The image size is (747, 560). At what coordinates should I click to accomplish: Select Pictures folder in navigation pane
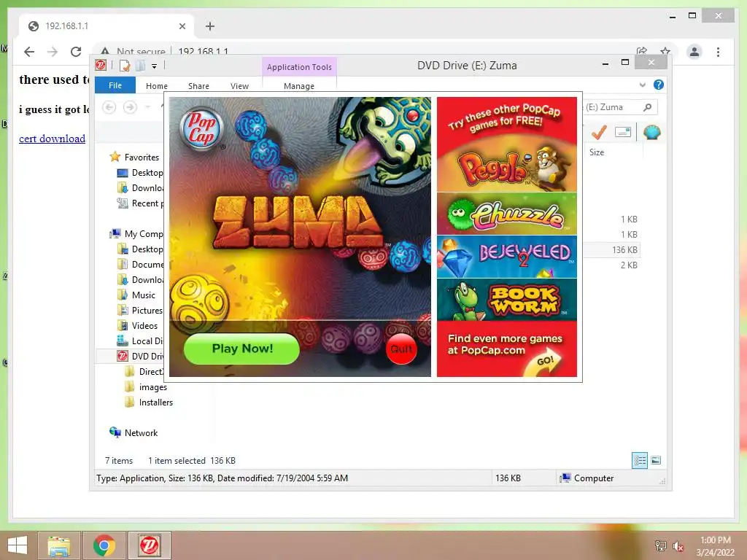[140, 311]
